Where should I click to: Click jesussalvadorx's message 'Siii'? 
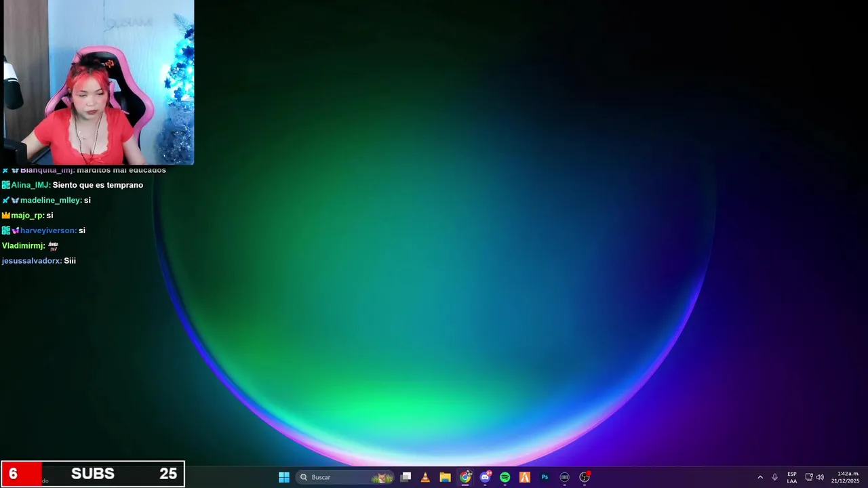click(x=70, y=261)
